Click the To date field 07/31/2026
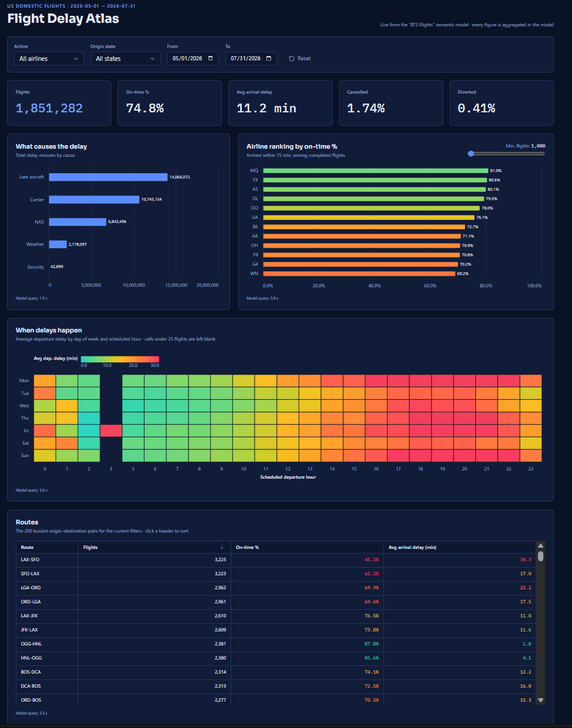The height and width of the screenshot is (728, 572). coord(251,59)
